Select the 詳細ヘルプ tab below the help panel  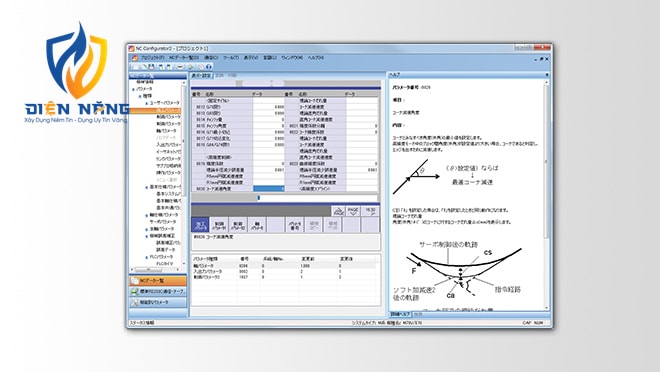coord(400,314)
